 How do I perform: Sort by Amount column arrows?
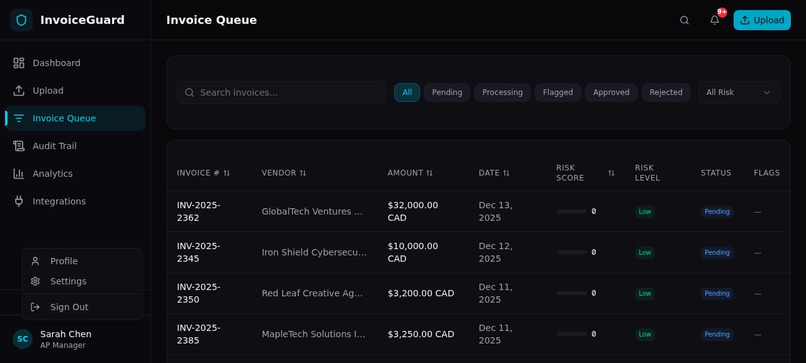tap(429, 173)
